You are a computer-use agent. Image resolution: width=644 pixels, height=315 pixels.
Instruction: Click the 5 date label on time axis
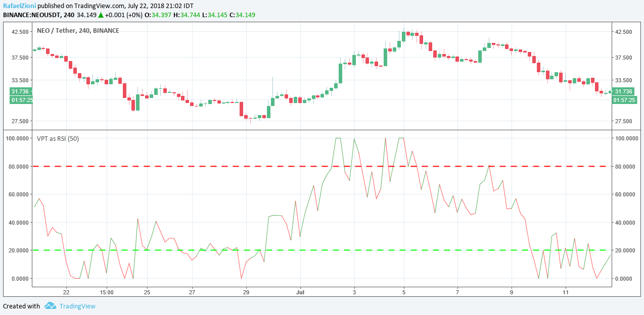coord(404,292)
